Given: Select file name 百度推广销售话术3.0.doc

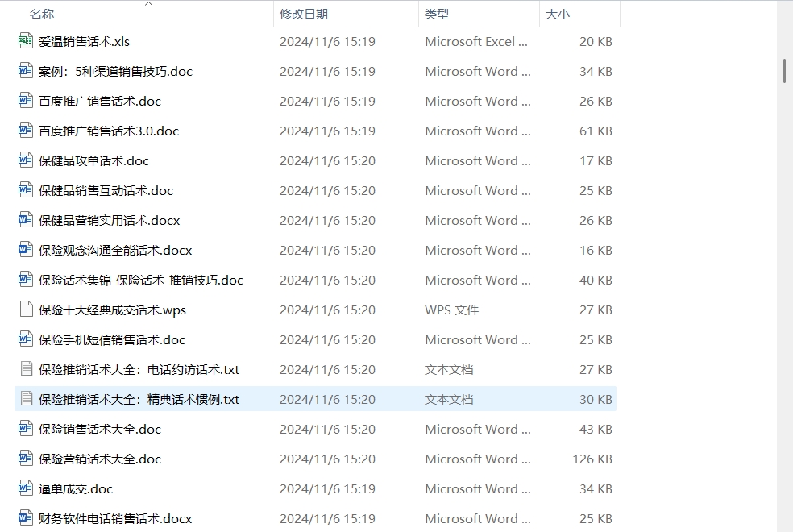Looking at the screenshot, I should pos(109,131).
